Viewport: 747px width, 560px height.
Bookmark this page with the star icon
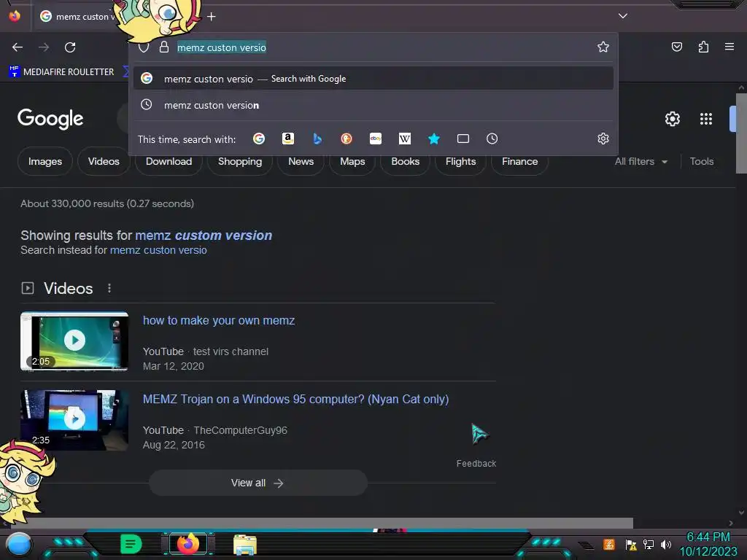click(x=603, y=47)
